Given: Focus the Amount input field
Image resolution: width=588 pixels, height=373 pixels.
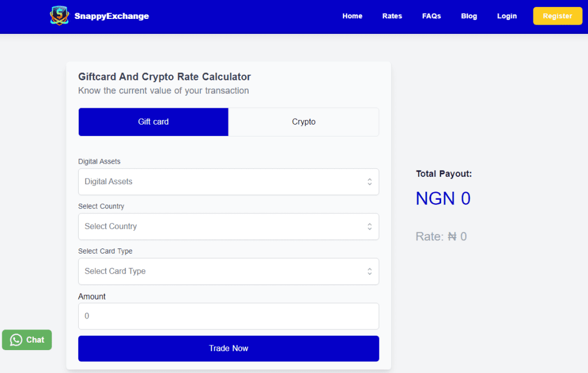Looking at the screenshot, I should 229,316.
